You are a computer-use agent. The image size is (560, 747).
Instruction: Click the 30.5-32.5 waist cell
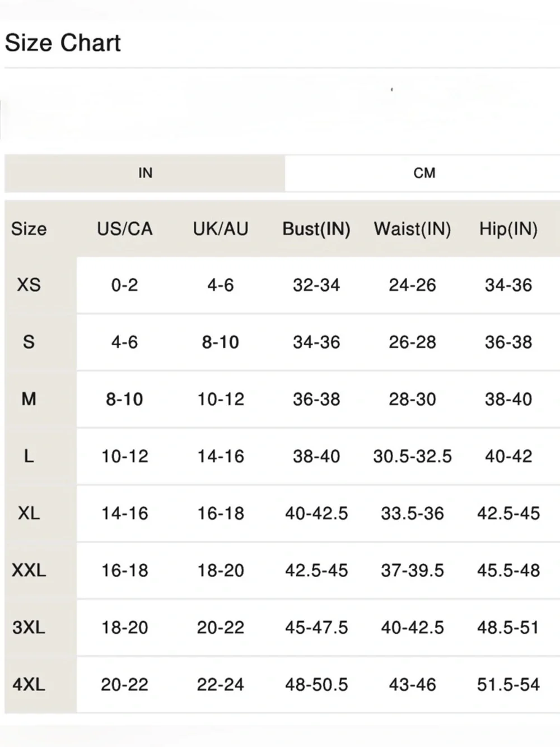413,456
